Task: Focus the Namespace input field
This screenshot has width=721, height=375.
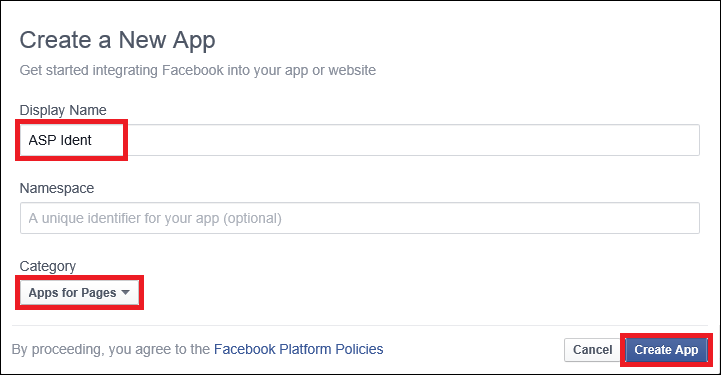Action: [360, 218]
